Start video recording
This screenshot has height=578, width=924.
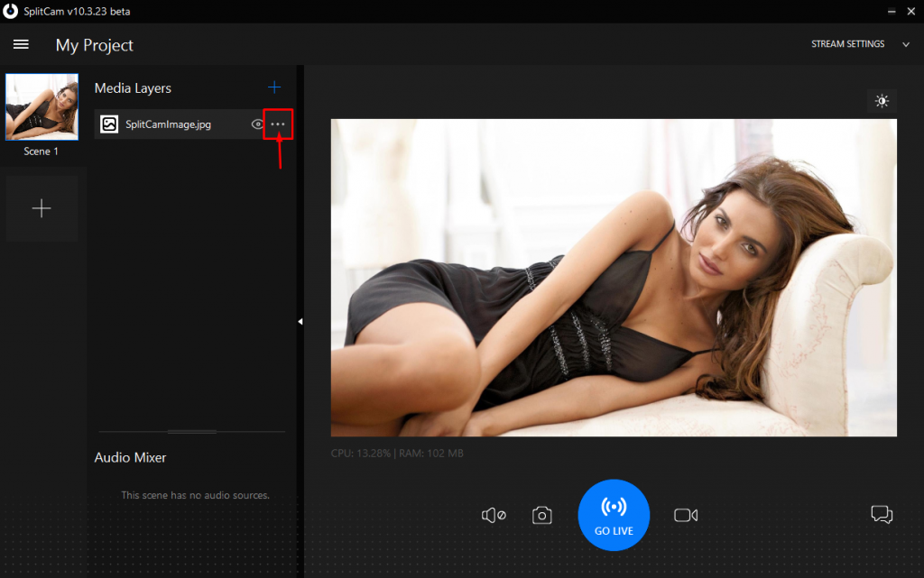pos(686,516)
